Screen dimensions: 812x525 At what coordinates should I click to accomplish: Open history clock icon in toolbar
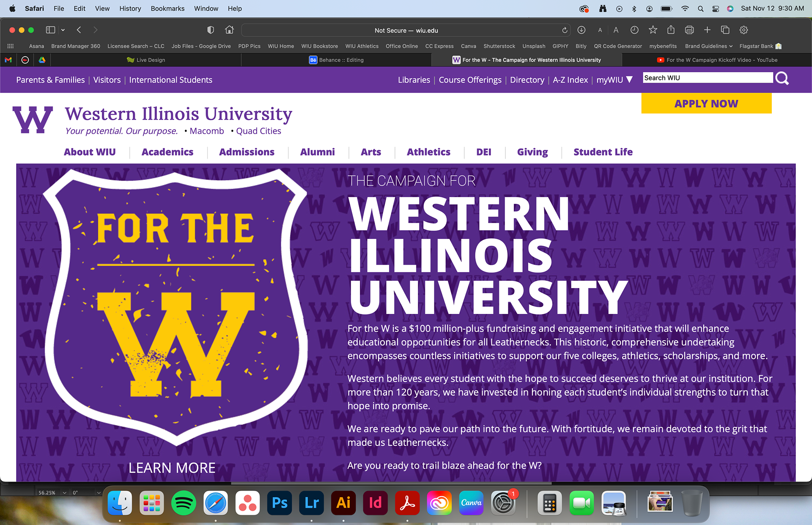(634, 30)
